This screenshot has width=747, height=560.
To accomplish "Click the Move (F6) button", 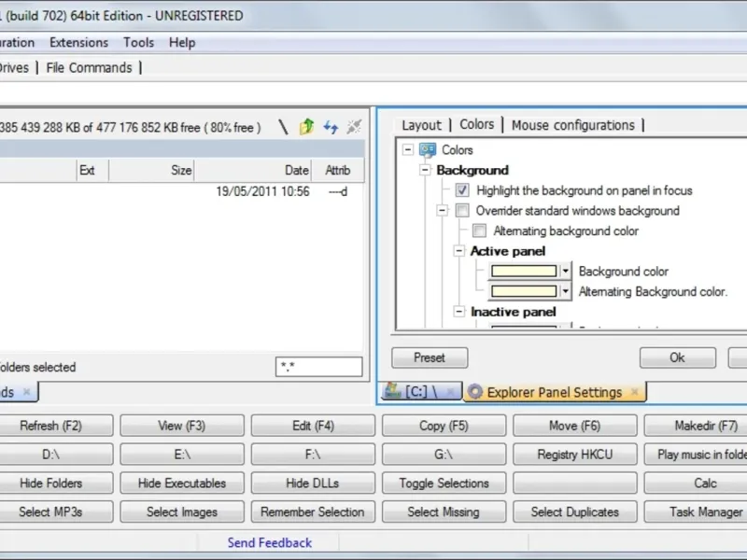I will (x=575, y=426).
